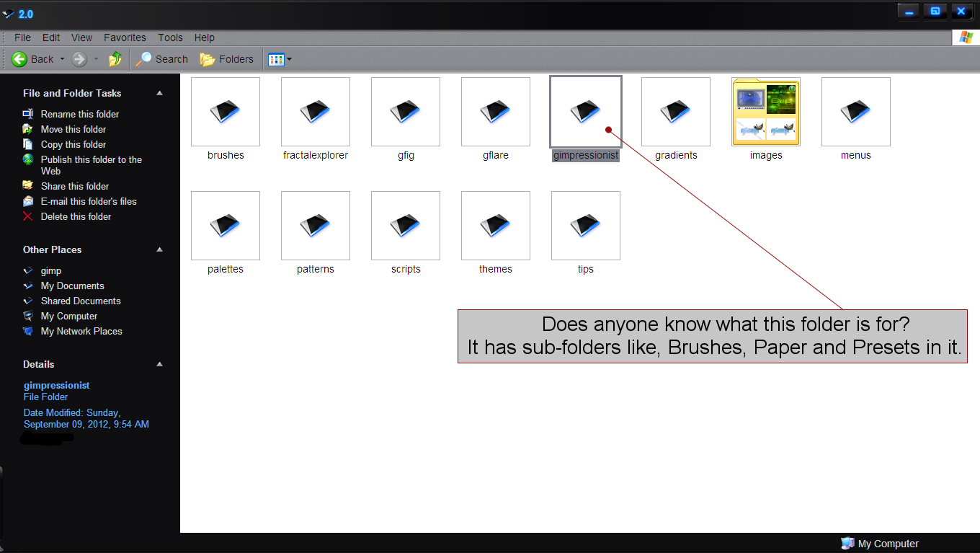Open the Help menu

[x=205, y=37]
